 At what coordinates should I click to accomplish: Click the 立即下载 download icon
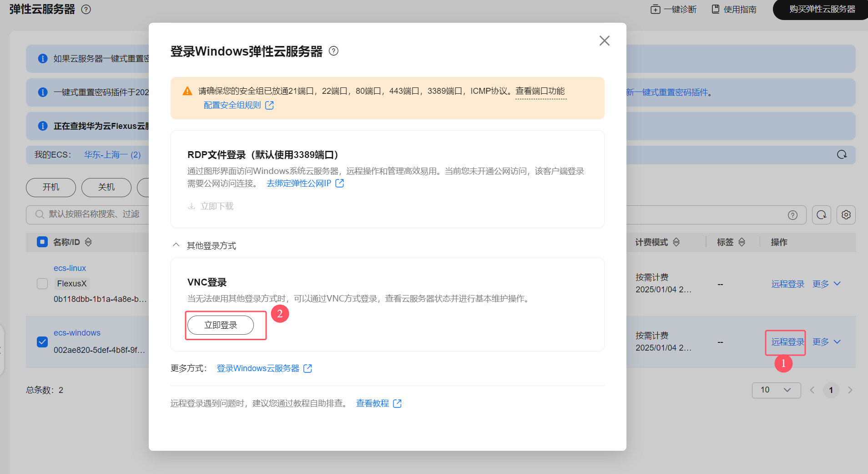click(x=192, y=206)
